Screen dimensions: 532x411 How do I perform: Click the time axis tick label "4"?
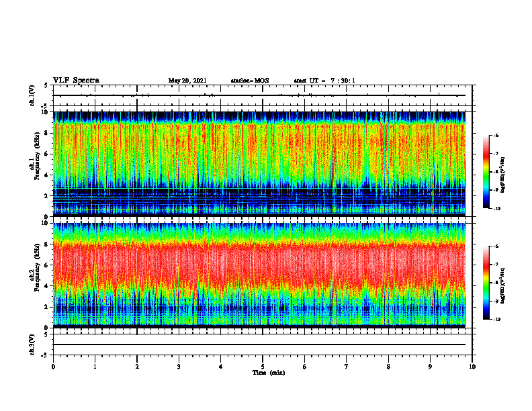click(221, 367)
